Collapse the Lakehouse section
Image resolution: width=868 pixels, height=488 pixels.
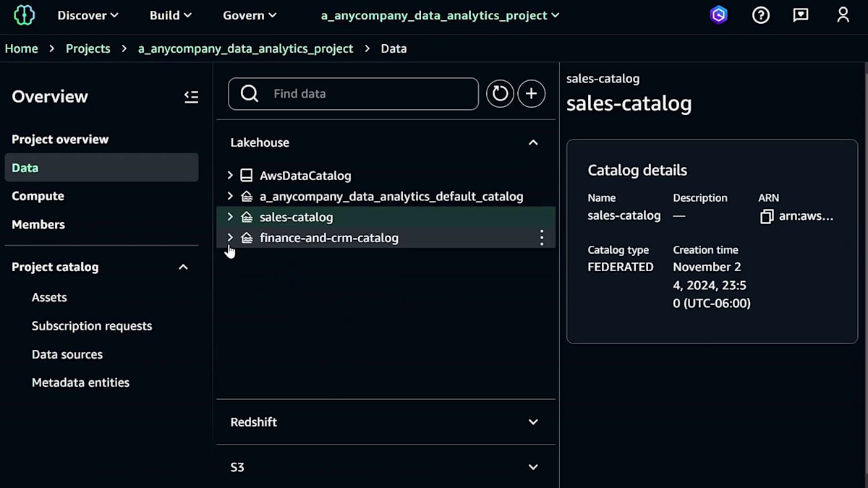(x=533, y=142)
